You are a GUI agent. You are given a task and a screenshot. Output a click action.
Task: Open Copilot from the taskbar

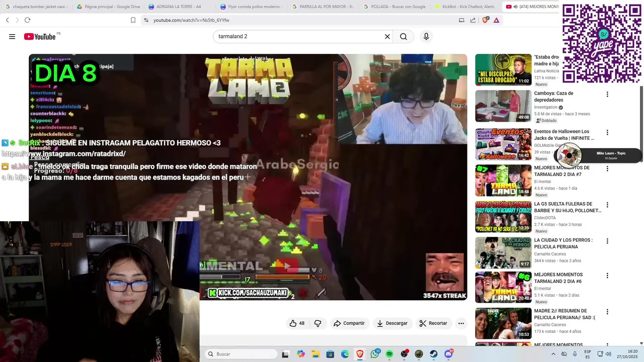coord(301,354)
